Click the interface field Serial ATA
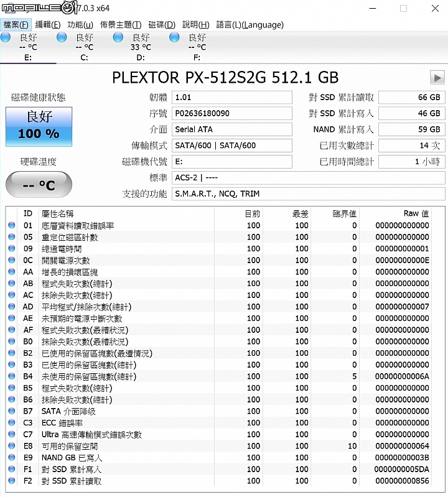The width and height of the screenshot is (448, 497). 231,129
